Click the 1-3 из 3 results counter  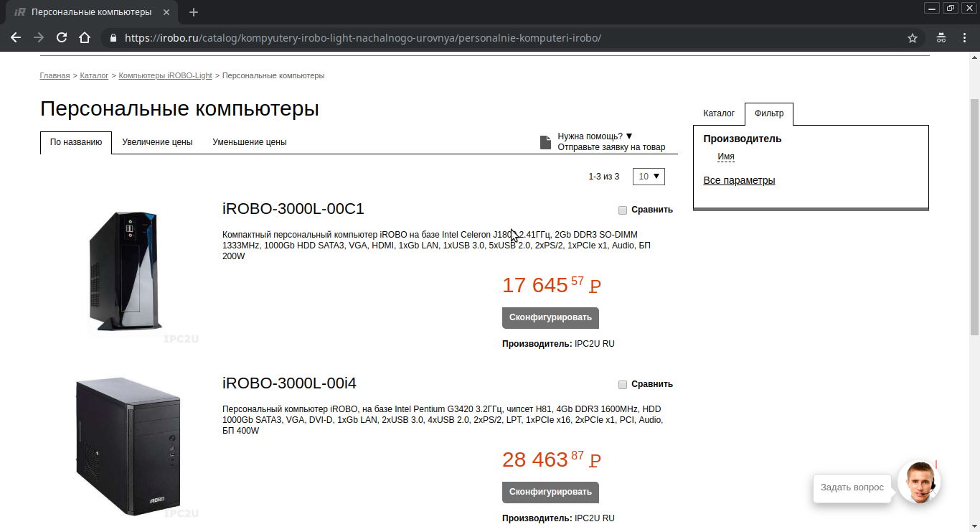[x=604, y=177]
